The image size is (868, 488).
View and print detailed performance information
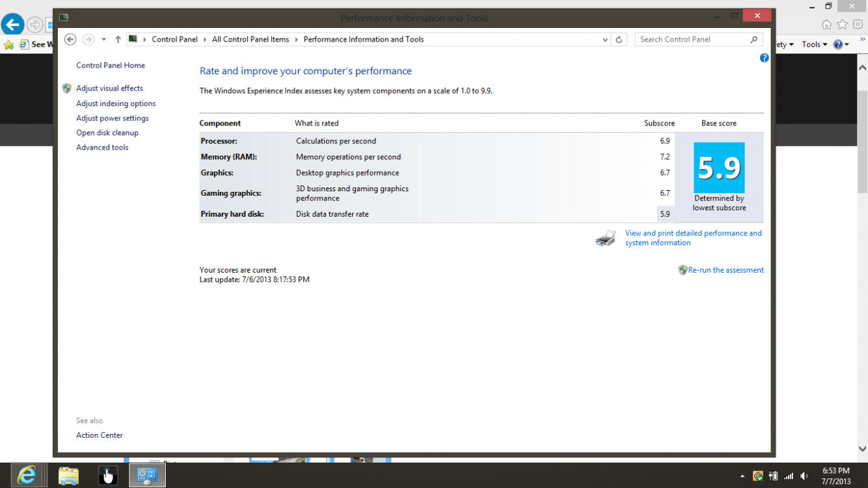pos(694,237)
